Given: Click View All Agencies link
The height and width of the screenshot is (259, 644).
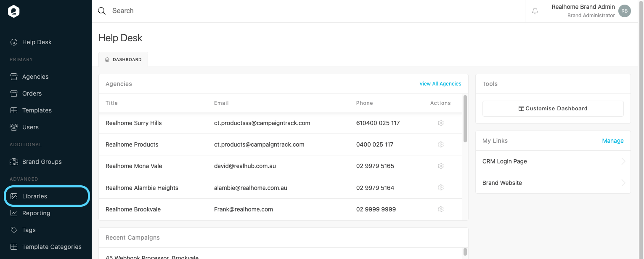Looking at the screenshot, I should point(440,84).
